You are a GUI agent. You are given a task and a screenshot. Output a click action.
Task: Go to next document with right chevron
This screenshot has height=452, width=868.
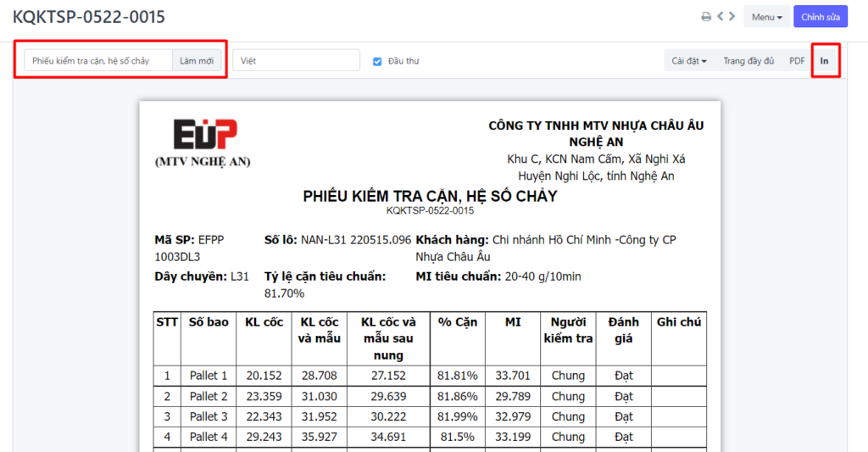click(732, 17)
